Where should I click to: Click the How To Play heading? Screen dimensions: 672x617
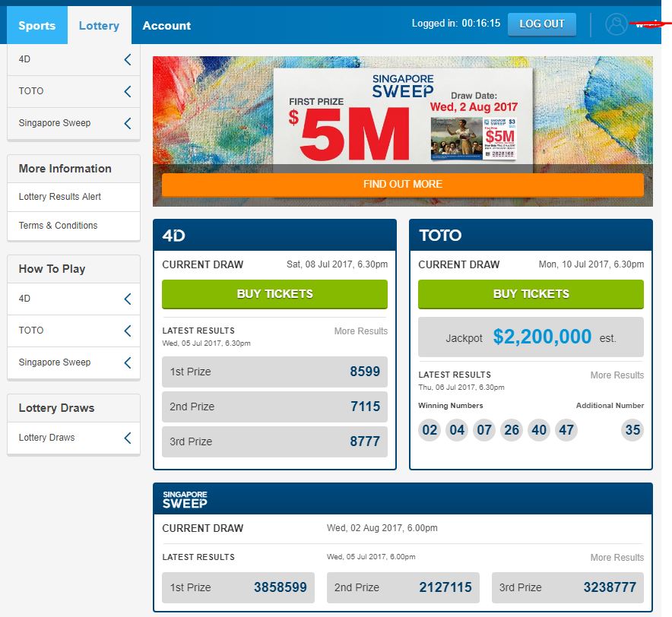point(52,269)
